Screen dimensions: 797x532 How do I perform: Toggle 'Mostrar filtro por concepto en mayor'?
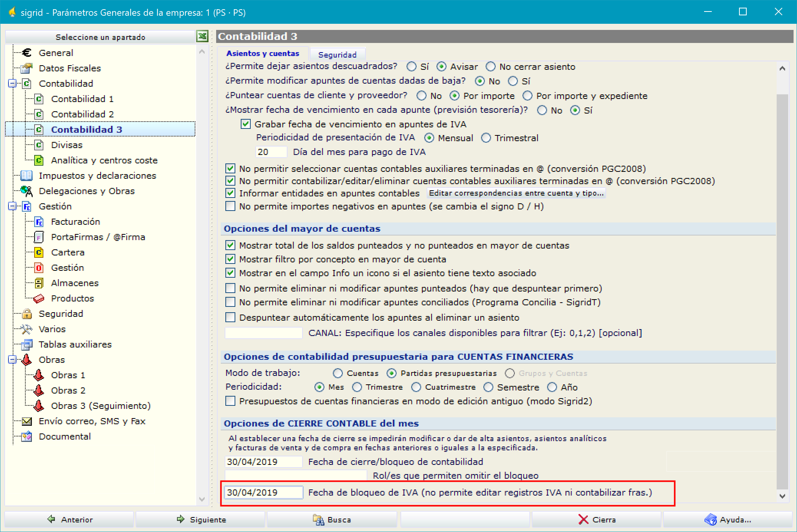230,259
